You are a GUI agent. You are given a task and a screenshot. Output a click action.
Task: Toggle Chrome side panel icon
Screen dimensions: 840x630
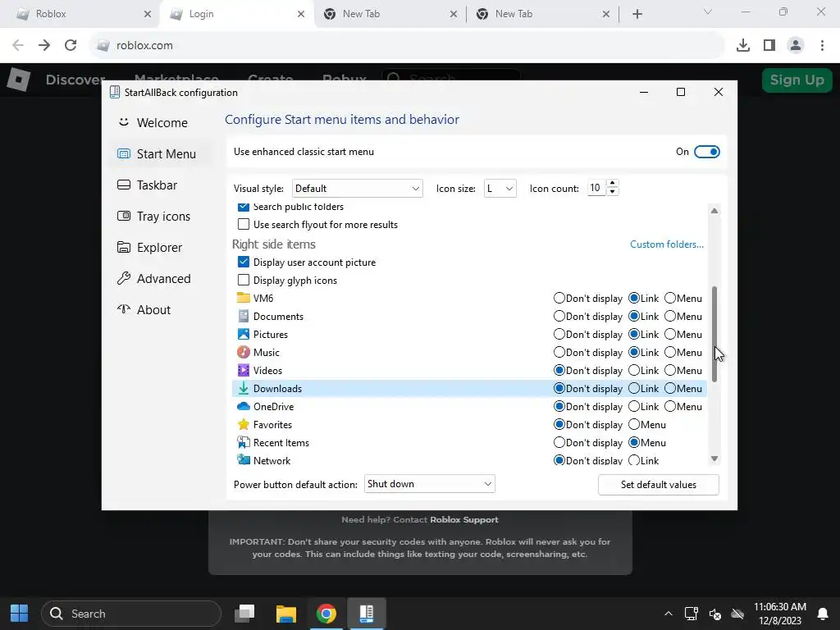pyautogui.click(x=769, y=46)
